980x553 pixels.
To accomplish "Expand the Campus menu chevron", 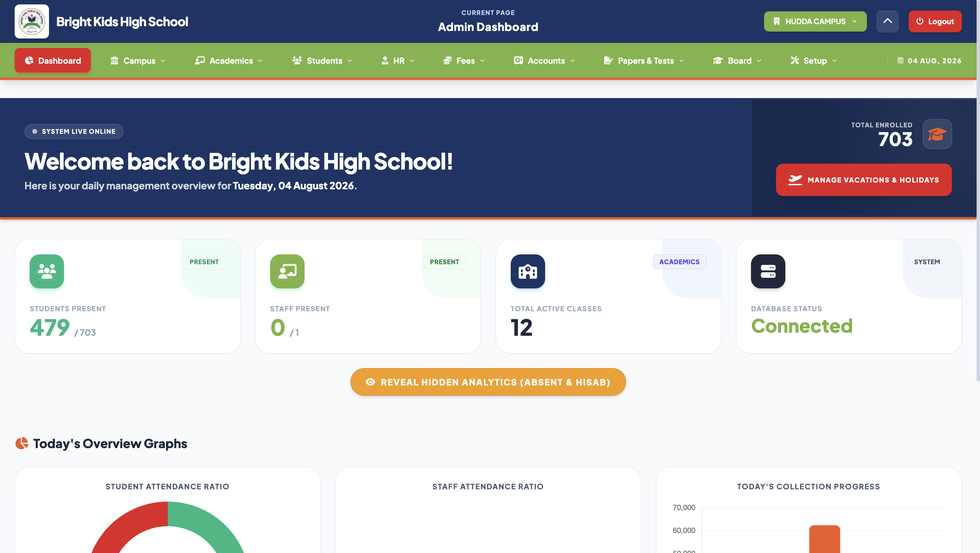I will [x=163, y=61].
